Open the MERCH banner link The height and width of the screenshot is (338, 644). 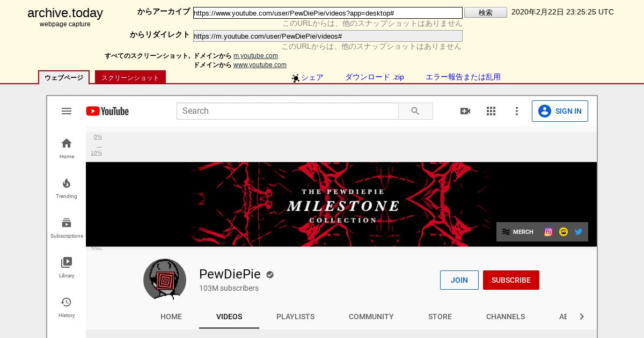[x=518, y=232]
